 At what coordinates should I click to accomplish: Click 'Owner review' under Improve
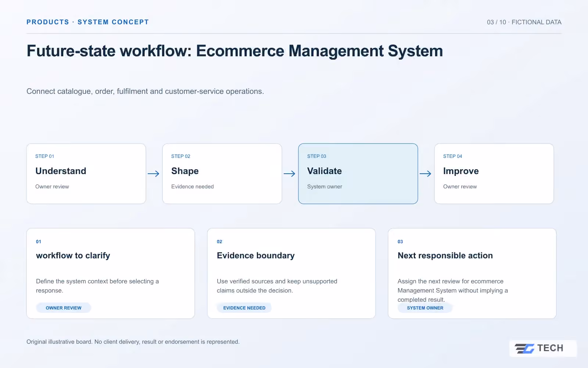click(460, 187)
